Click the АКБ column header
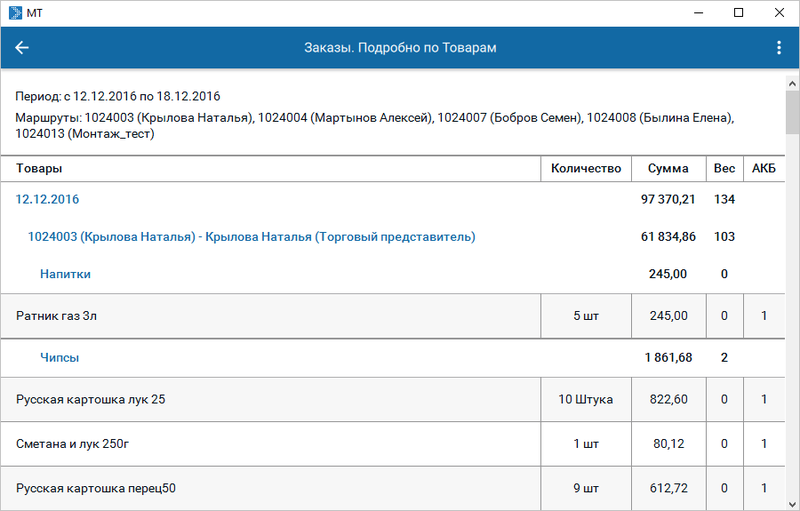This screenshot has height=511, width=800. tap(763, 169)
